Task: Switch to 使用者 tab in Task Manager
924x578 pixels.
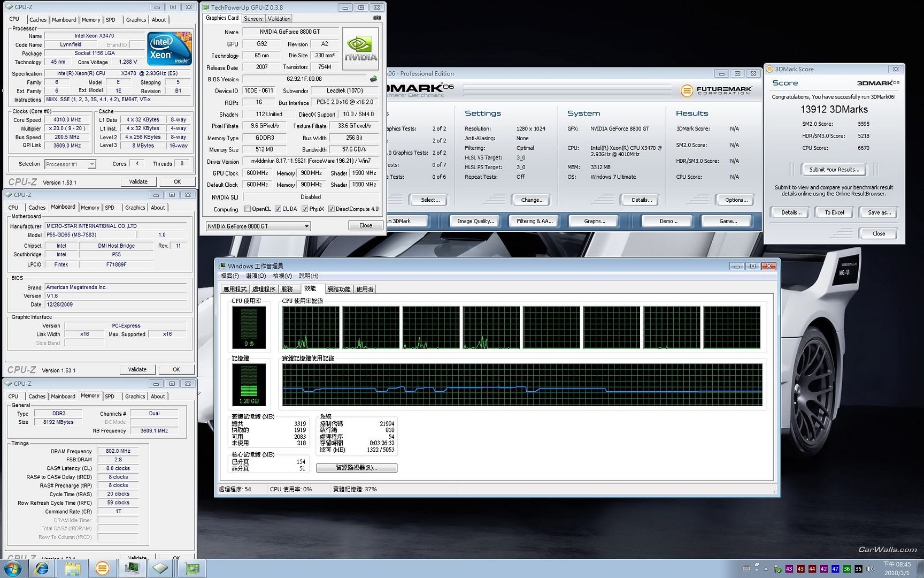Action: tap(365, 290)
